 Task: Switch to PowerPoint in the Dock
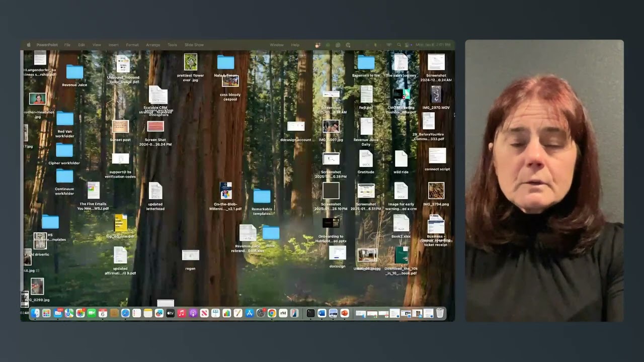(x=345, y=313)
